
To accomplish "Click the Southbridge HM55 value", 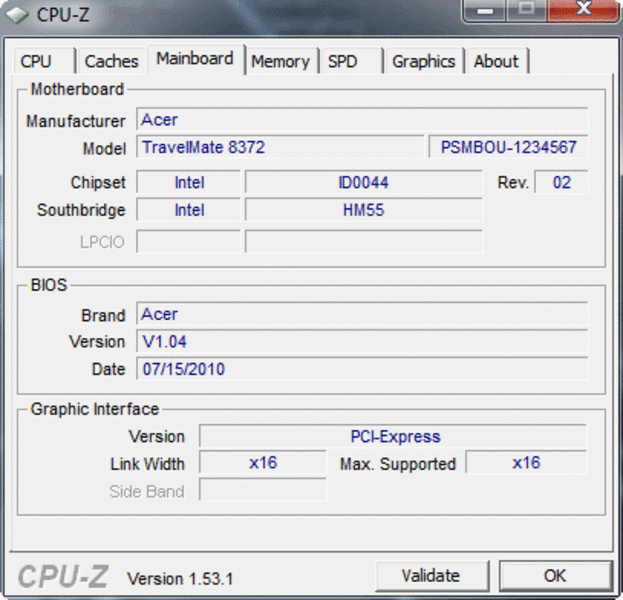I will (364, 210).
